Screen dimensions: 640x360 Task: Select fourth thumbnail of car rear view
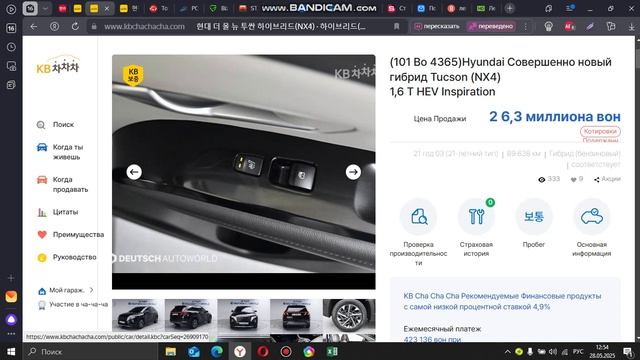pos(296,315)
